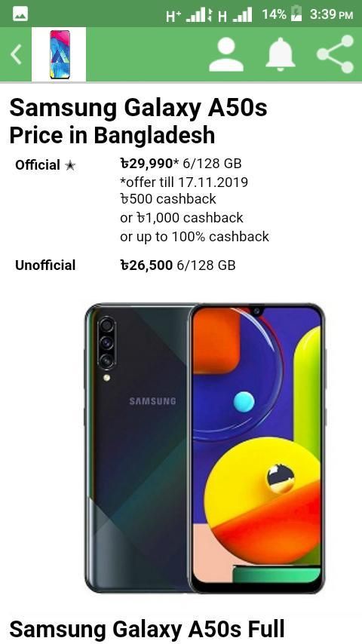Open the user profile icon
The image size is (362, 644).
pos(226,54)
